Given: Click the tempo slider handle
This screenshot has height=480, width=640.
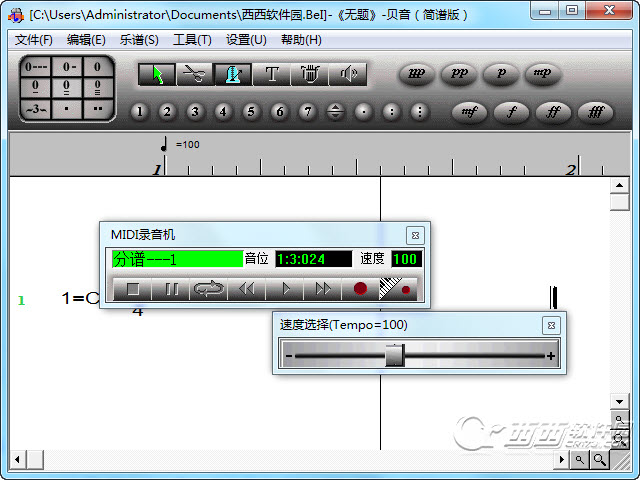Looking at the screenshot, I should click(x=395, y=355).
